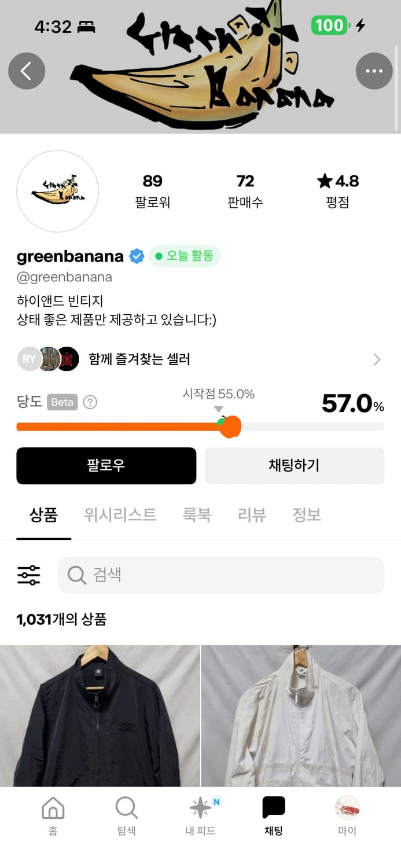
Task: Tap the back arrow at top left
Action: pos(27,71)
